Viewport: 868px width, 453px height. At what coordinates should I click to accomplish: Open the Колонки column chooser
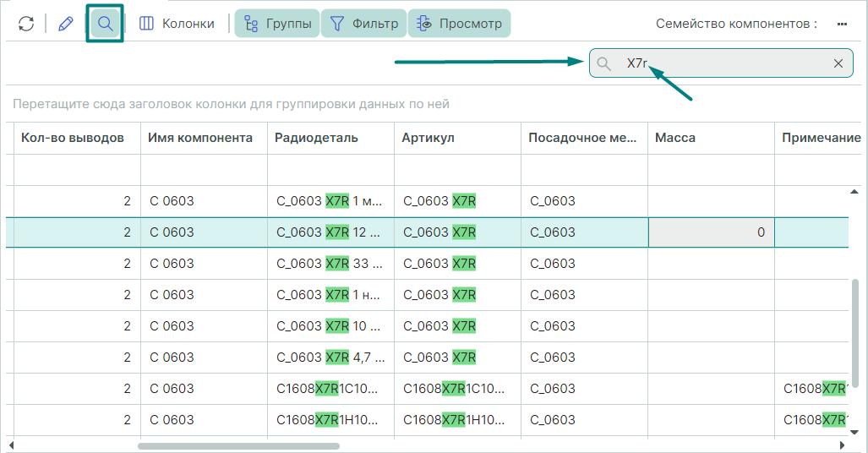tap(177, 24)
